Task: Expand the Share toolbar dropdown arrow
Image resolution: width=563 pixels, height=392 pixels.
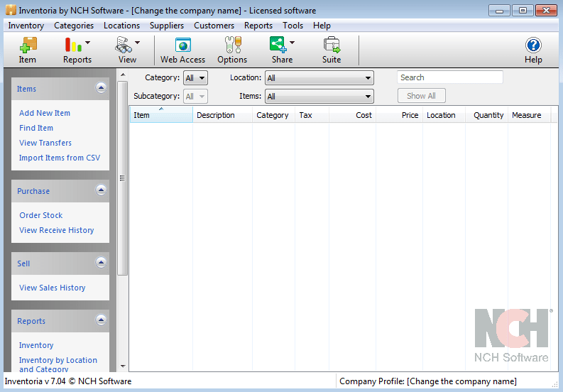Action: [x=292, y=43]
